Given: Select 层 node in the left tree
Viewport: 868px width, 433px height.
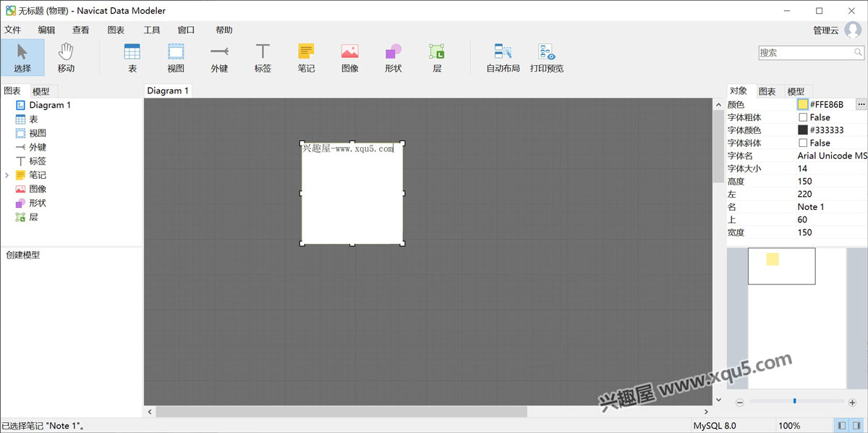Looking at the screenshot, I should click(33, 216).
